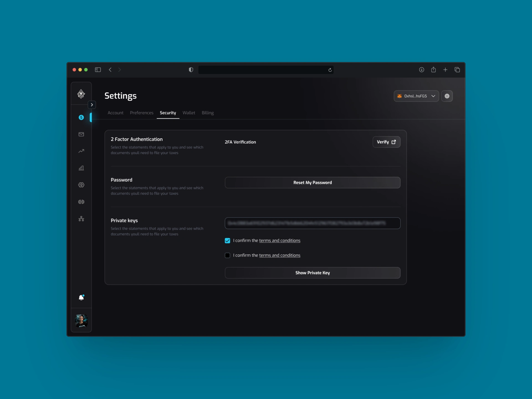Expand the sidebar with chevron arrow
Screen dimensions: 532x399
92,105
